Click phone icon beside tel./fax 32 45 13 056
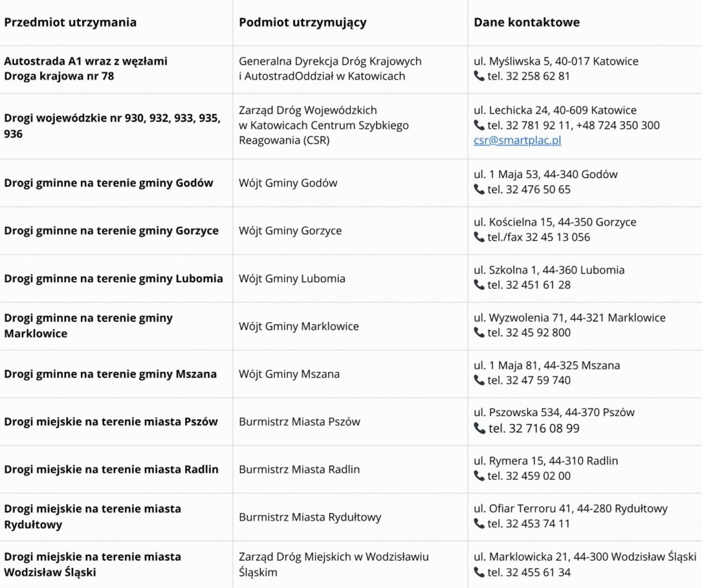 (x=479, y=237)
